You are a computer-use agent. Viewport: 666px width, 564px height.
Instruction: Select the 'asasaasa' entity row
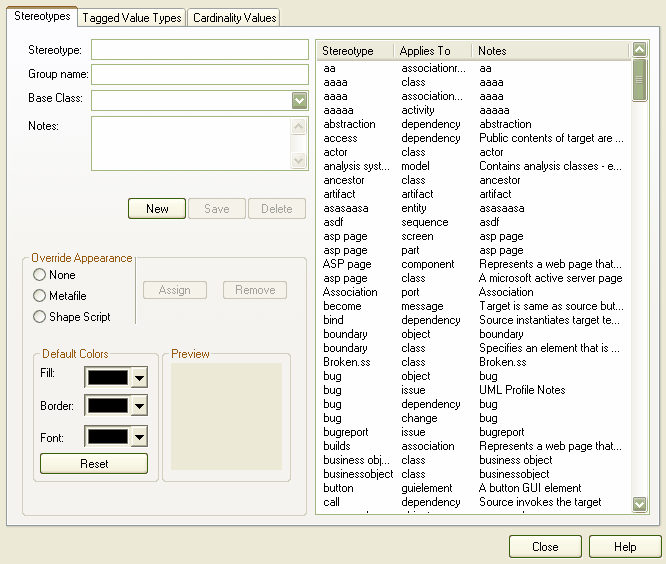(x=474, y=208)
